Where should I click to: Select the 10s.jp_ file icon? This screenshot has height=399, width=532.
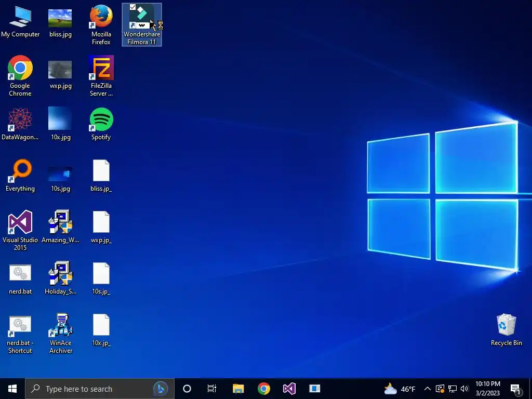point(101,278)
